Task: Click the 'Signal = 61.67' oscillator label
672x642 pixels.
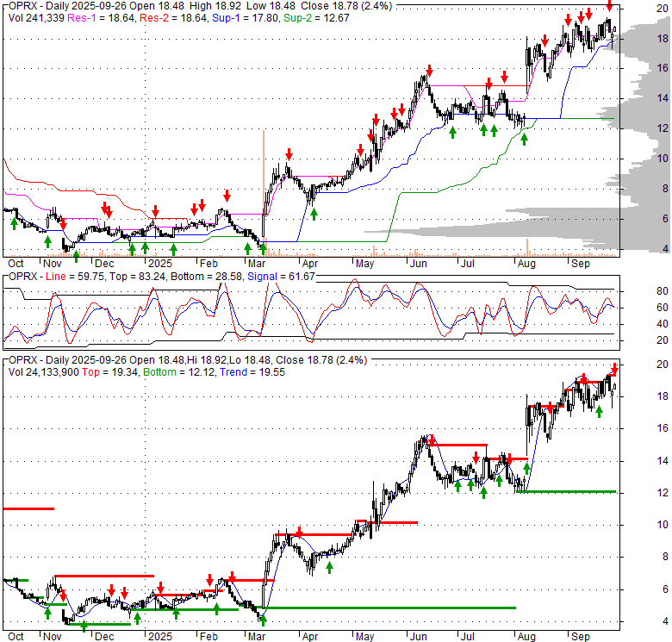Action: point(281,277)
